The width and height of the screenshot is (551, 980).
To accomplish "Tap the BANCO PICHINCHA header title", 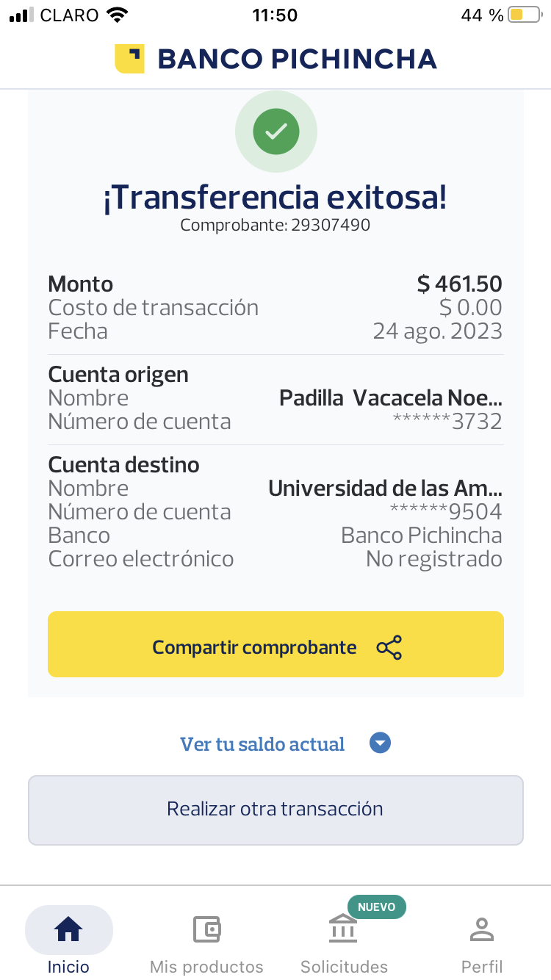I will pyautogui.click(x=297, y=59).
